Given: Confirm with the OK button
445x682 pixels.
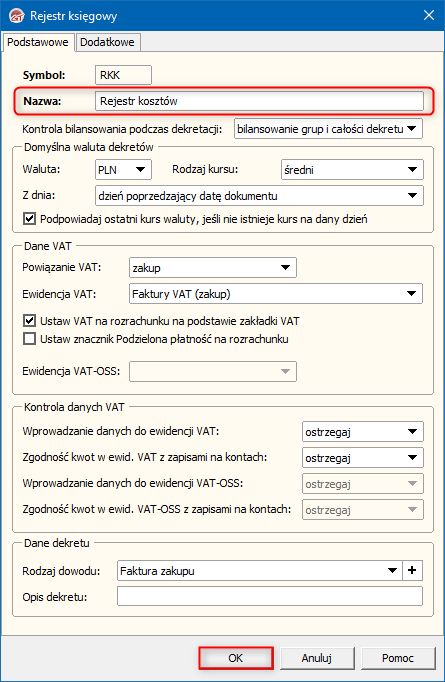Looking at the screenshot, I should pyautogui.click(x=236, y=658).
